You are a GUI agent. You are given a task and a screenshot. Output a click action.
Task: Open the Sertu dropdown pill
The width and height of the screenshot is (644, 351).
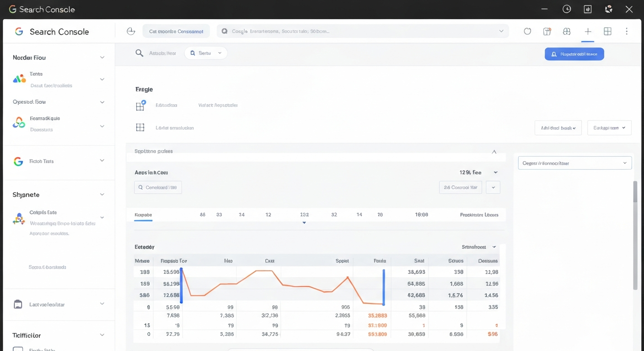click(x=206, y=53)
